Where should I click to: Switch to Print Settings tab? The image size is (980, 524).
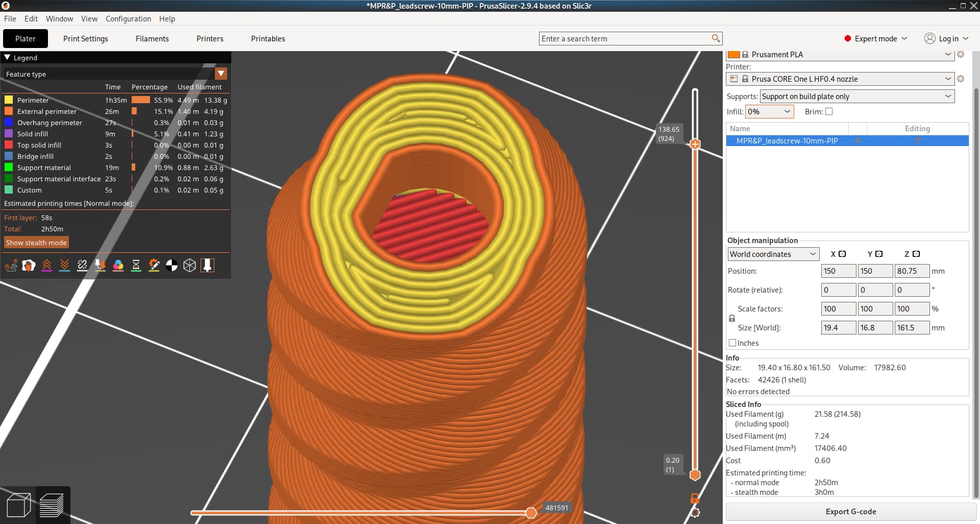(x=86, y=39)
